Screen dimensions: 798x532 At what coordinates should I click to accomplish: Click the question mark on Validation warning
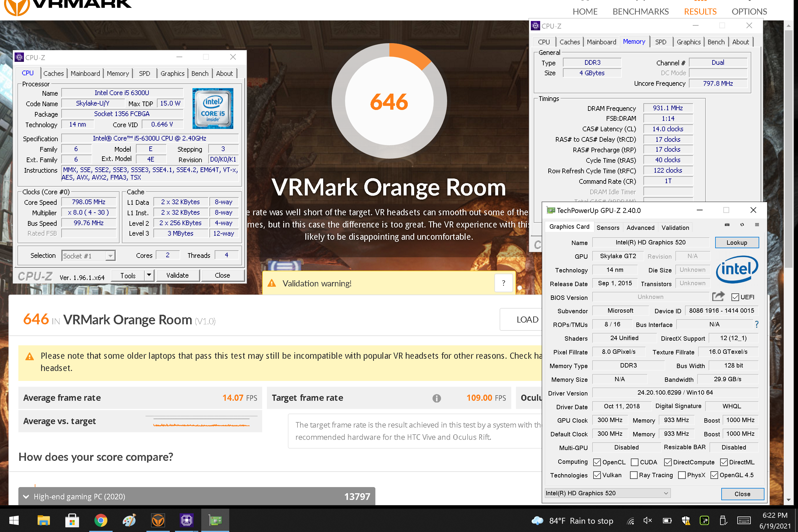click(503, 283)
